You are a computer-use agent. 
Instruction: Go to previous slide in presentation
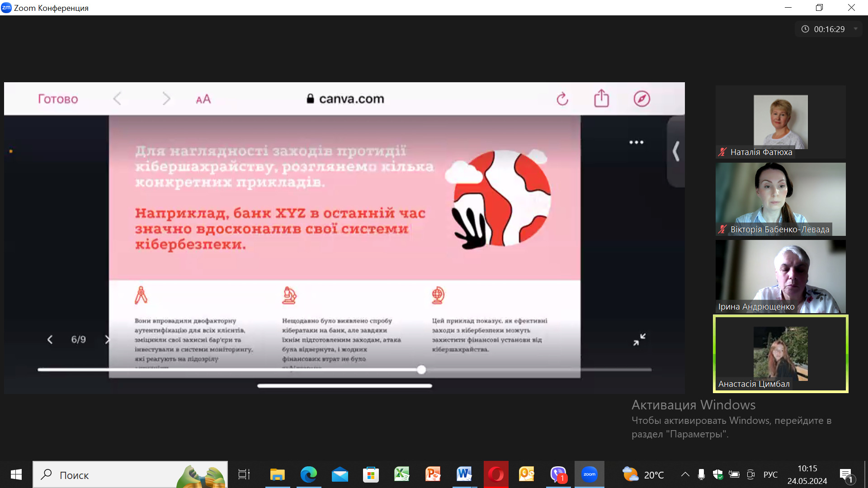[50, 339]
